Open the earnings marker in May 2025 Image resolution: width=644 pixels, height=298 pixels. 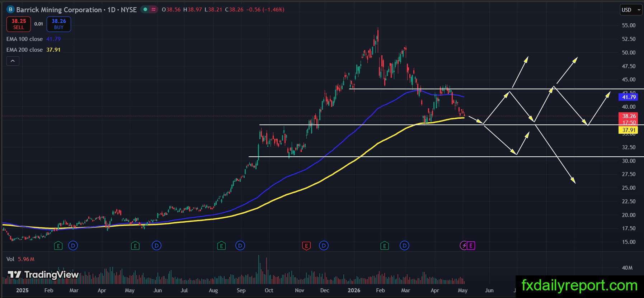(x=135, y=246)
